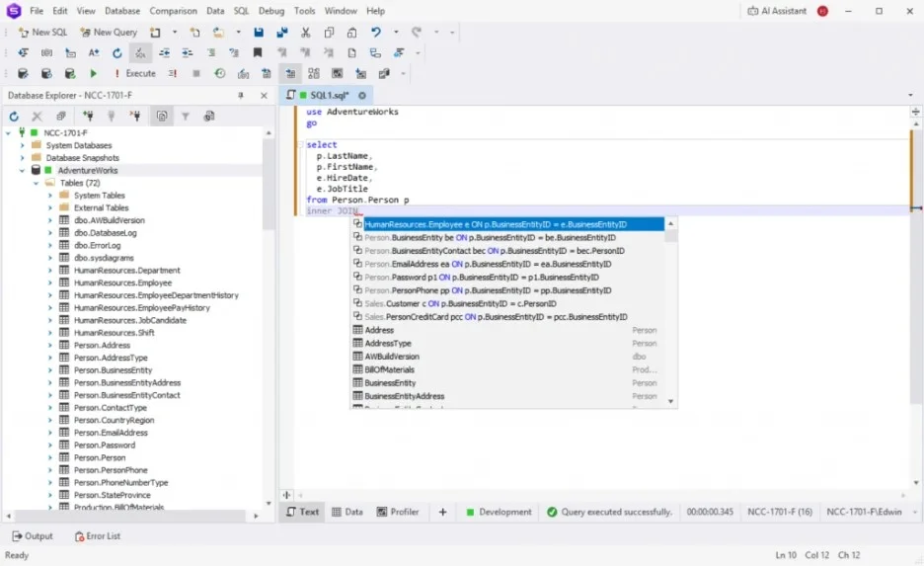Open the Output panel
Screen dimensions: 924x566
[33, 536]
